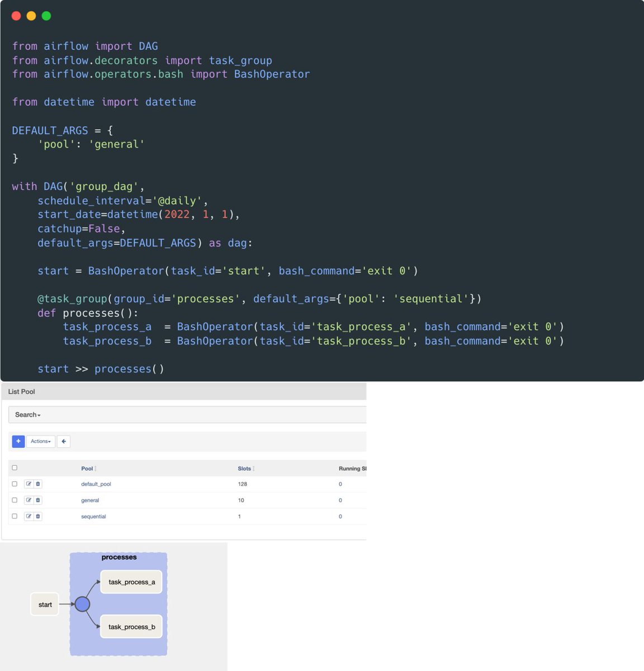Click the 'start >> processes()' code line

101,369
